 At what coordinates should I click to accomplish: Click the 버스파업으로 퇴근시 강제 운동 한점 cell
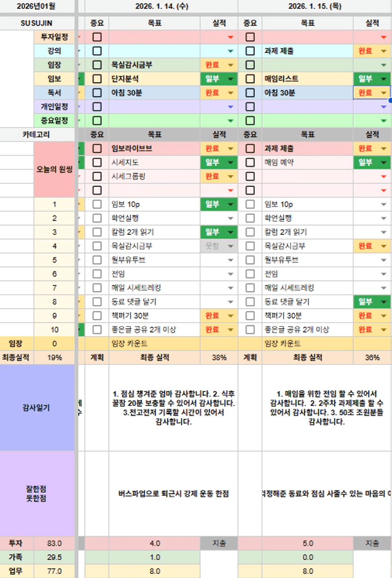pyautogui.click(x=173, y=494)
